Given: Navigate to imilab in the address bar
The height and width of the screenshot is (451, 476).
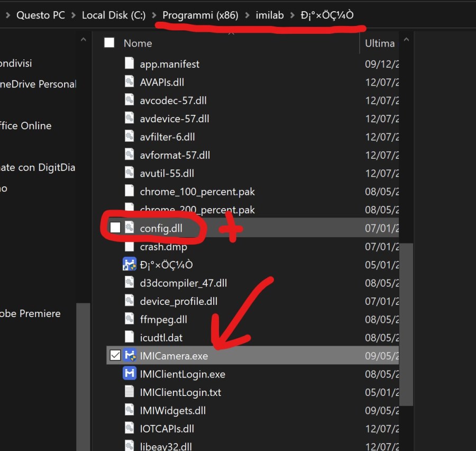Looking at the screenshot, I should pos(269,15).
